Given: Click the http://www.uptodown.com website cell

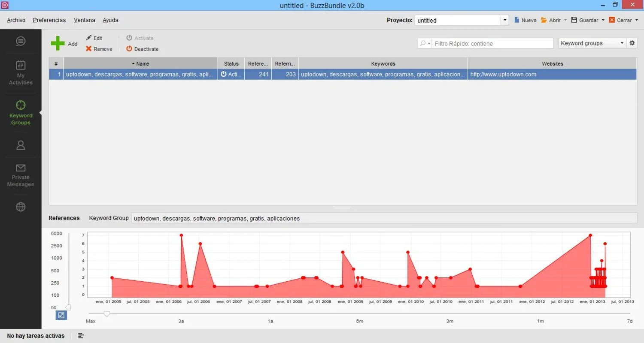Looking at the screenshot, I should (553, 74).
